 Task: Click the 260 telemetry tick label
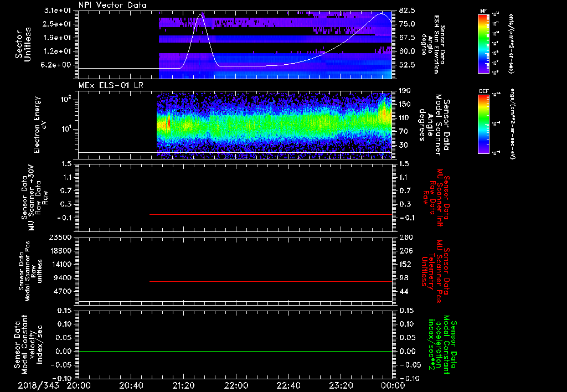406,237
